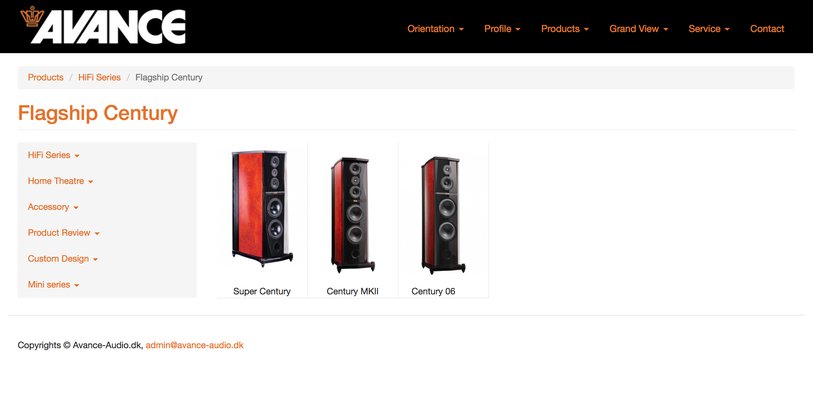The width and height of the screenshot is (813, 400).
Task: Open the Century MKII speaker image
Action: [353, 215]
